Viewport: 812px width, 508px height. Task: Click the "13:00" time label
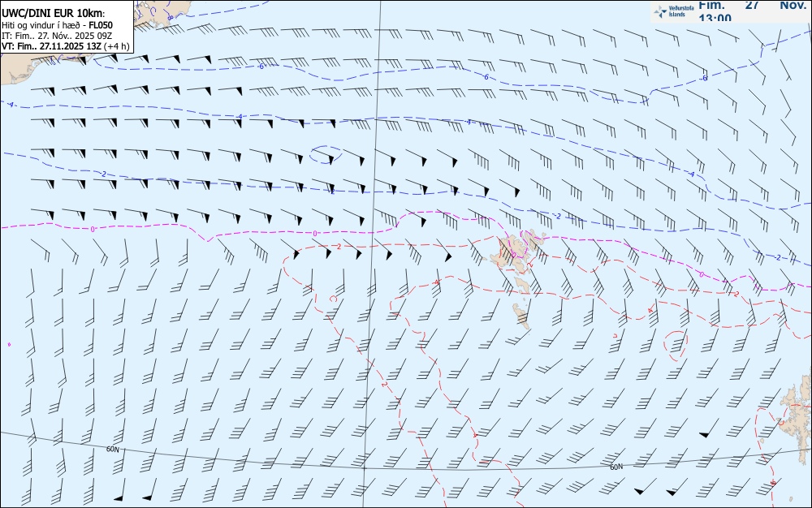715,18
